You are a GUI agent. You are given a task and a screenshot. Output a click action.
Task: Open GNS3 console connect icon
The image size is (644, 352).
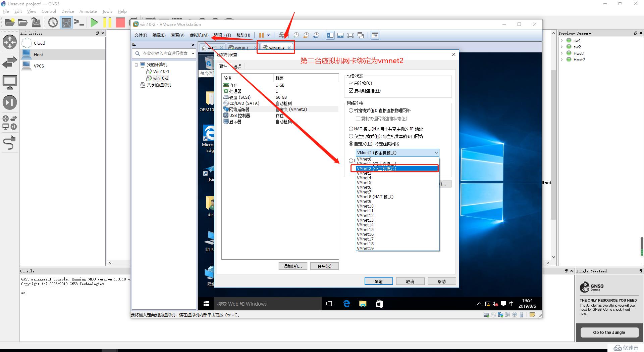[79, 23]
